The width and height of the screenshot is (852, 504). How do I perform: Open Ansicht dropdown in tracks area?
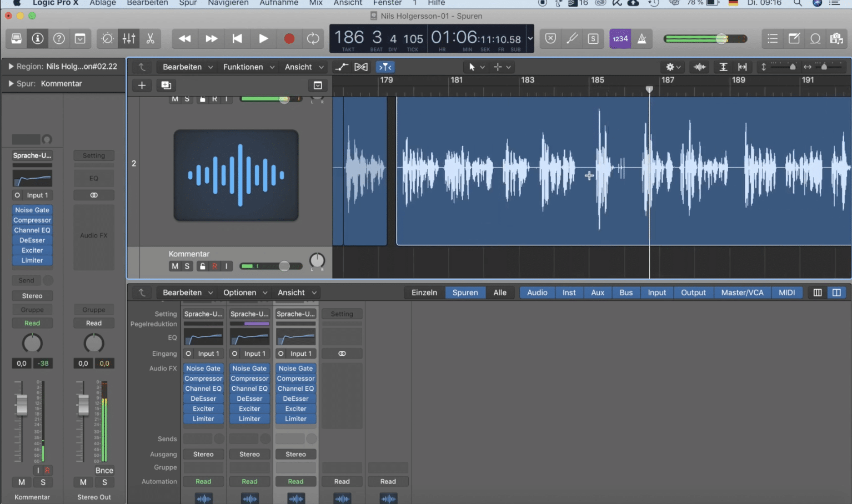(304, 67)
